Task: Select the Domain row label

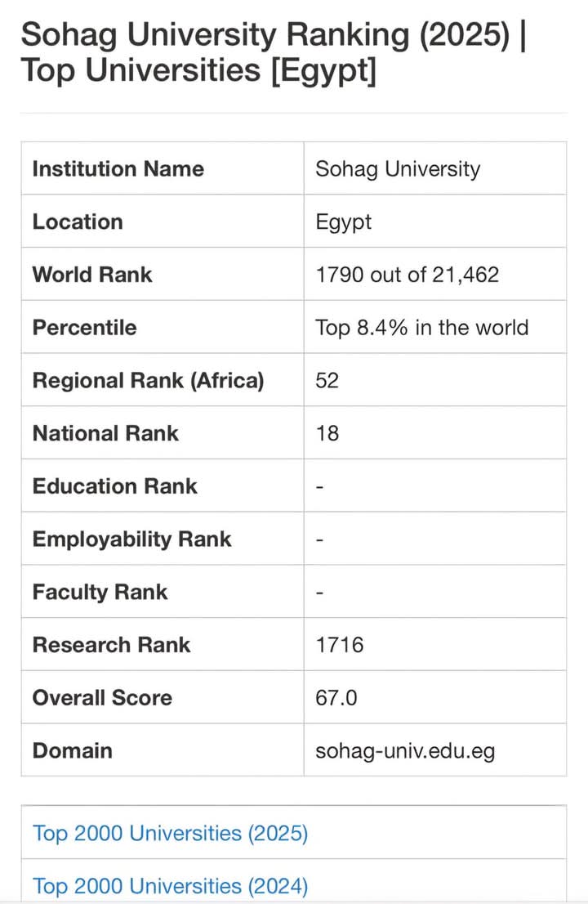Action: coord(72,750)
